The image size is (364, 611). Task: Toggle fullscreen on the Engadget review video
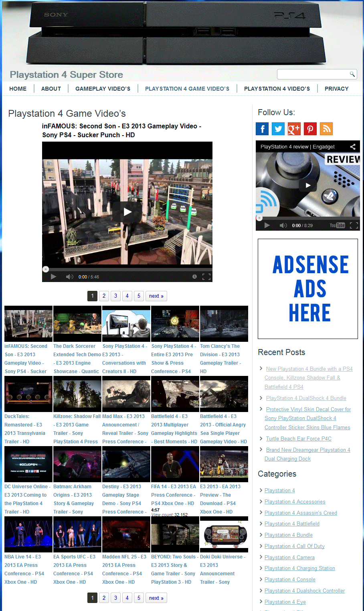pyautogui.click(x=354, y=225)
